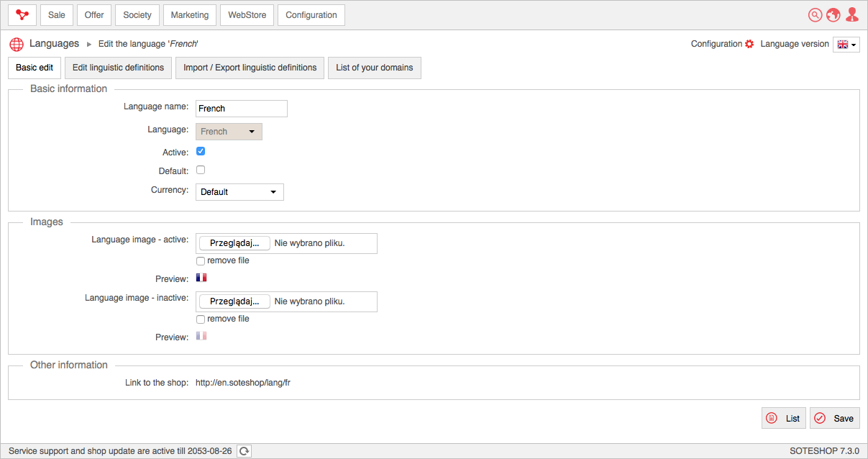
Task: Click the List button
Action: (784, 418)
